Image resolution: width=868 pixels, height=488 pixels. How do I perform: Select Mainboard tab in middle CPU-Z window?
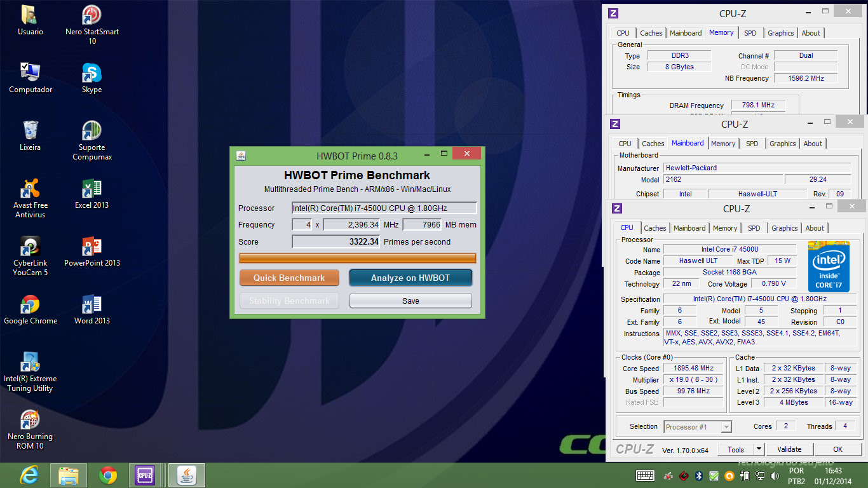pos(688,143)
